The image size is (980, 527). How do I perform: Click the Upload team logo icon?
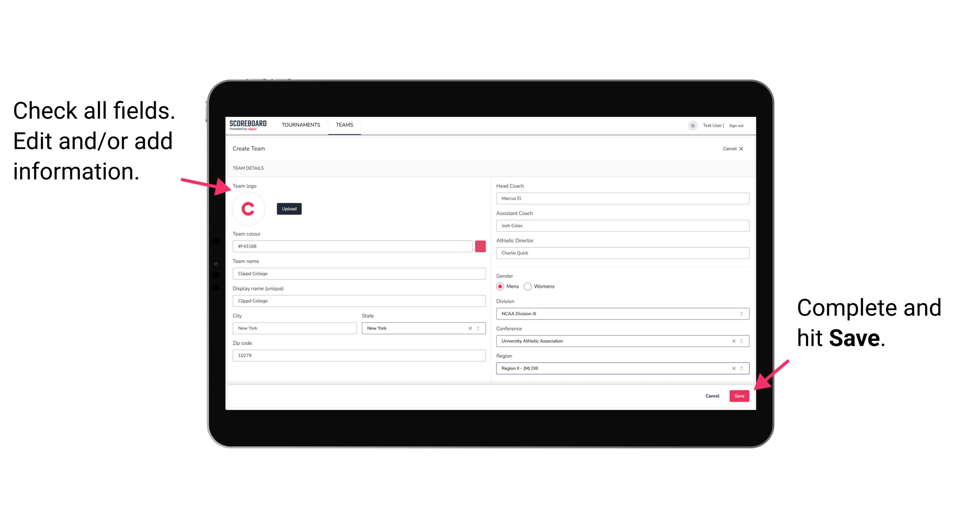coord(289,209)
